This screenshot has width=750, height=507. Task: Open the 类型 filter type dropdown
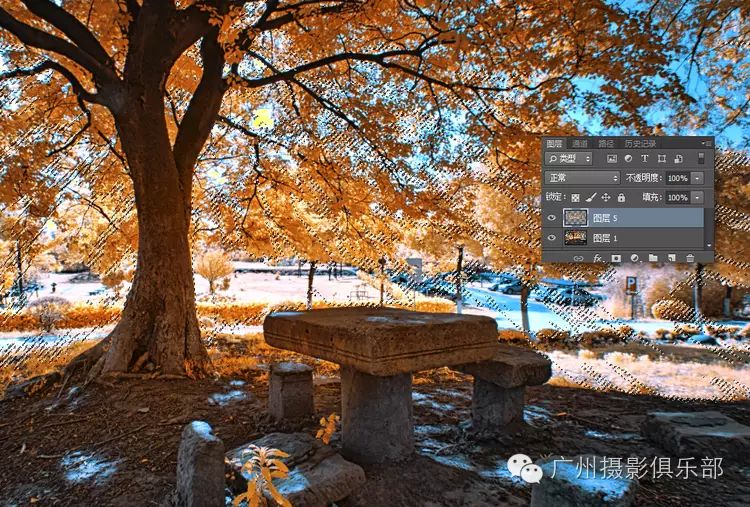click(569, 159)
